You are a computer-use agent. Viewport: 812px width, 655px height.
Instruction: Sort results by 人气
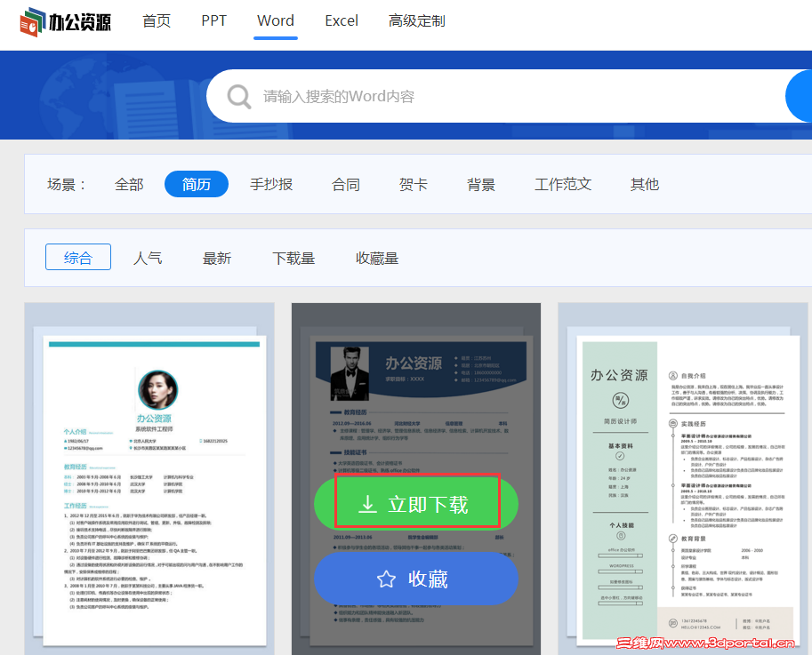point(148,258)
